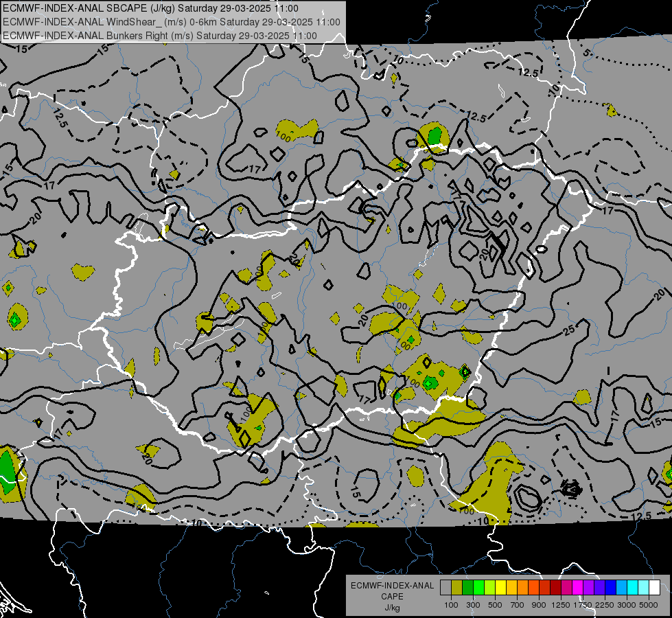Select the pure yellow legend swatch

(x=500, y=588)
